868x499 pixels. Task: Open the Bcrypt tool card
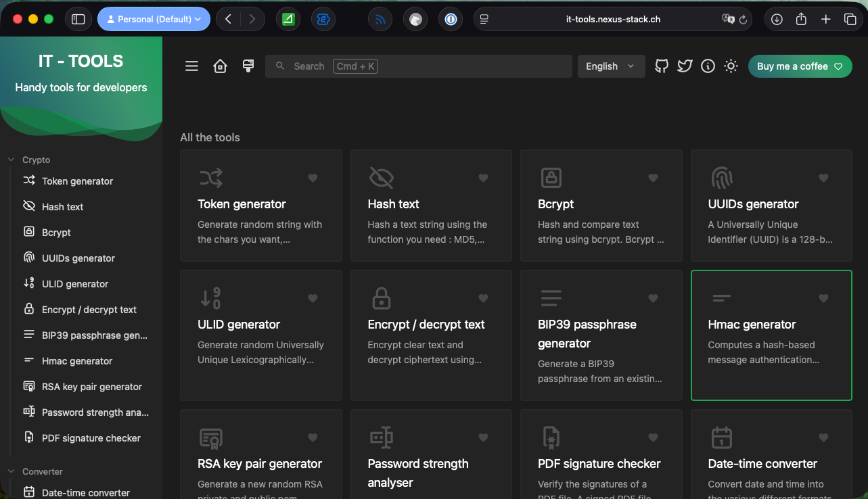(601, 206)
